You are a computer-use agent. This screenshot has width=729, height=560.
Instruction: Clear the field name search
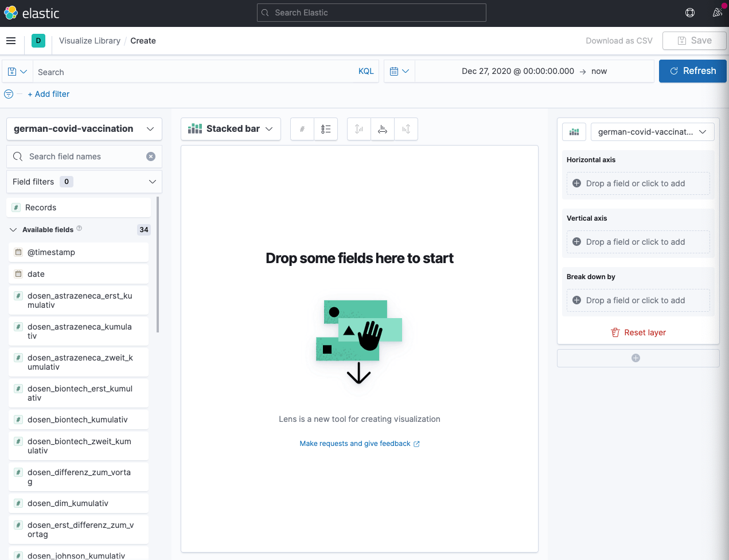pos(151,156)
